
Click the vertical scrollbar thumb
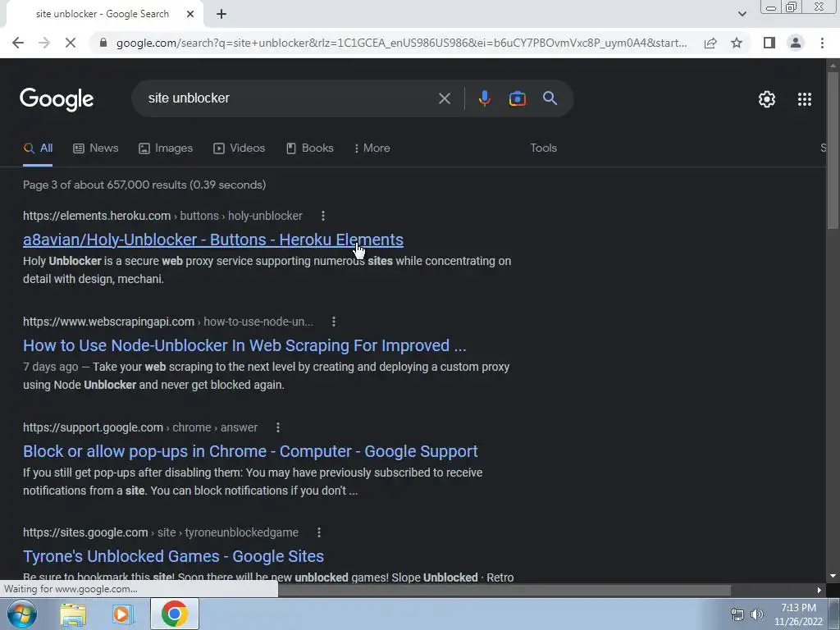click(x=833, y=151)
